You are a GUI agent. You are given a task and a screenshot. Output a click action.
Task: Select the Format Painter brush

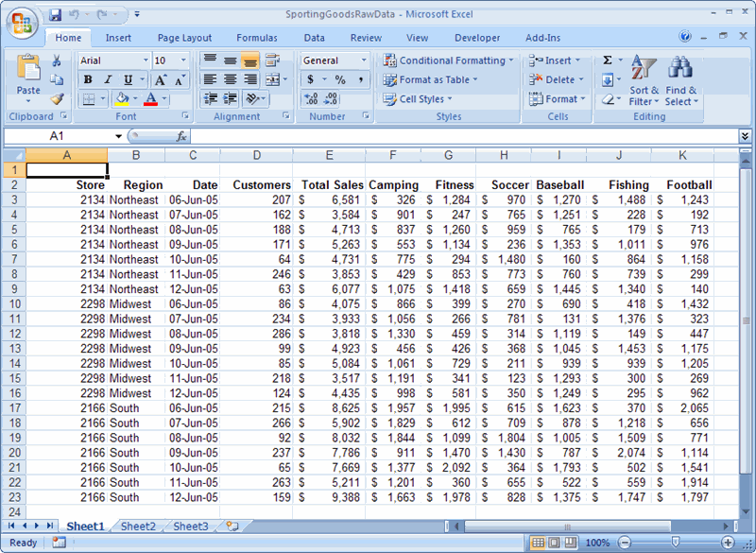[x=57, y=99]
